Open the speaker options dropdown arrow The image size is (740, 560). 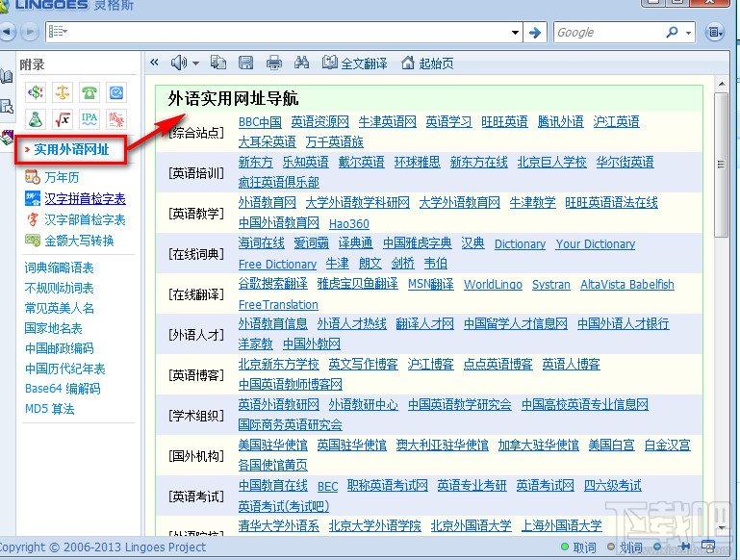pyautogui.click(x=195, y=63)
